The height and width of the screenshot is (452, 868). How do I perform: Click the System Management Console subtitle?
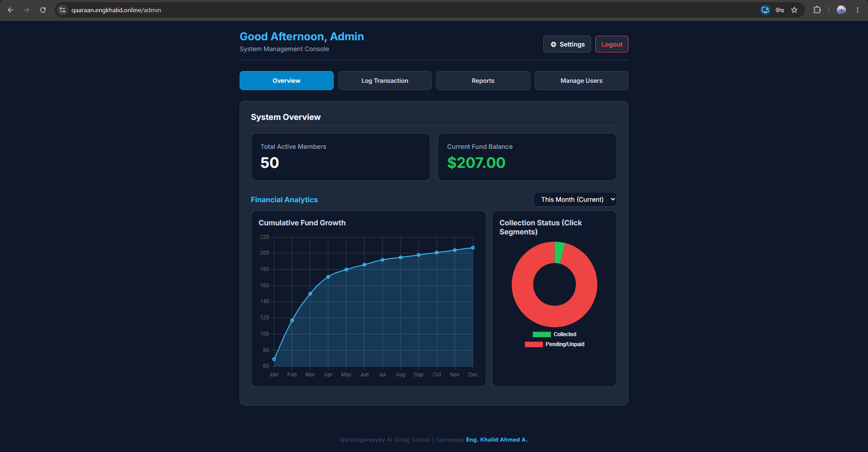tap(284, 49)
